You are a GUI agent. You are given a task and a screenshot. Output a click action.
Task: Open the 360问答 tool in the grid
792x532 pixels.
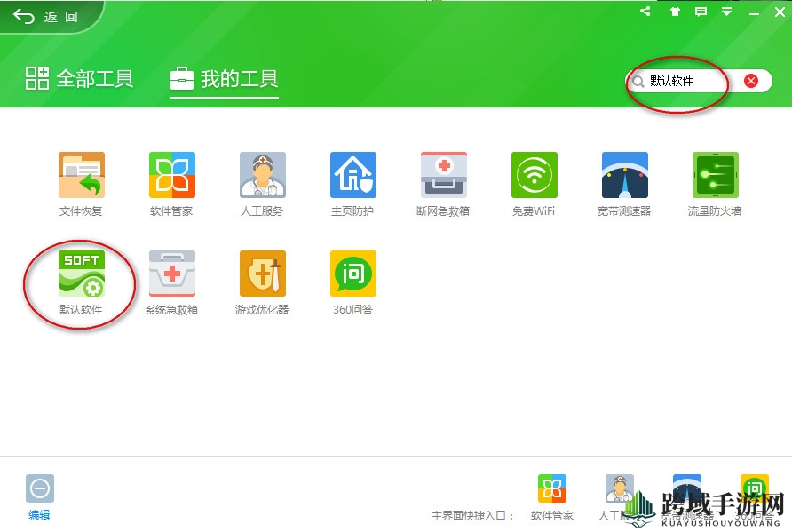[353, 274]
